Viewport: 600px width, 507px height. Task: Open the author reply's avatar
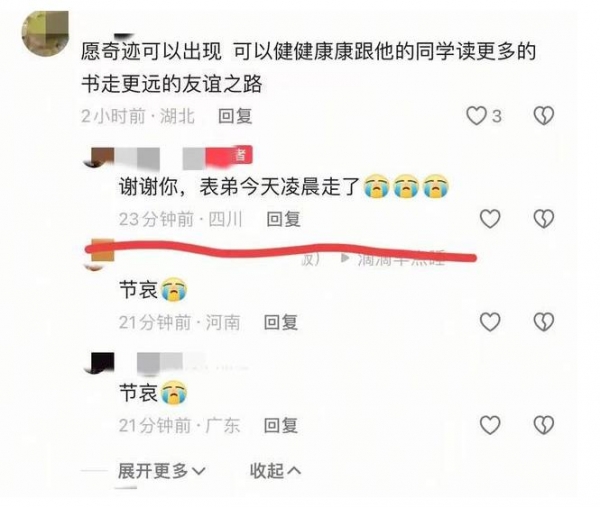[x=99, y=158]
